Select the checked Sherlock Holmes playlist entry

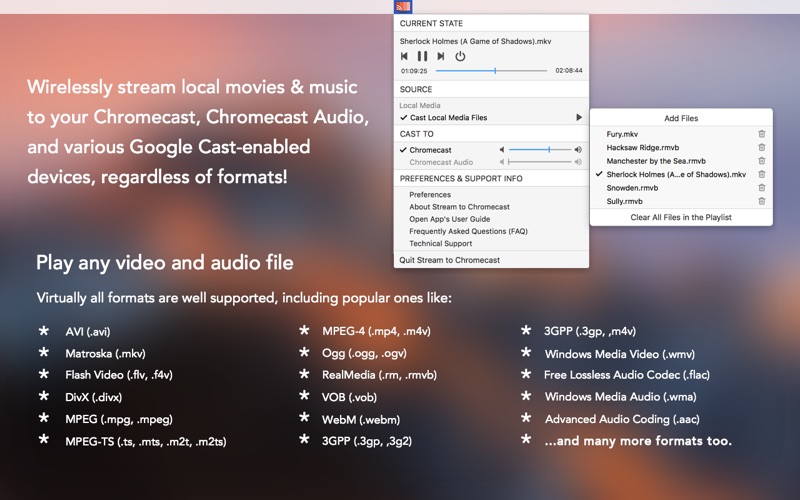click(676, 174)
